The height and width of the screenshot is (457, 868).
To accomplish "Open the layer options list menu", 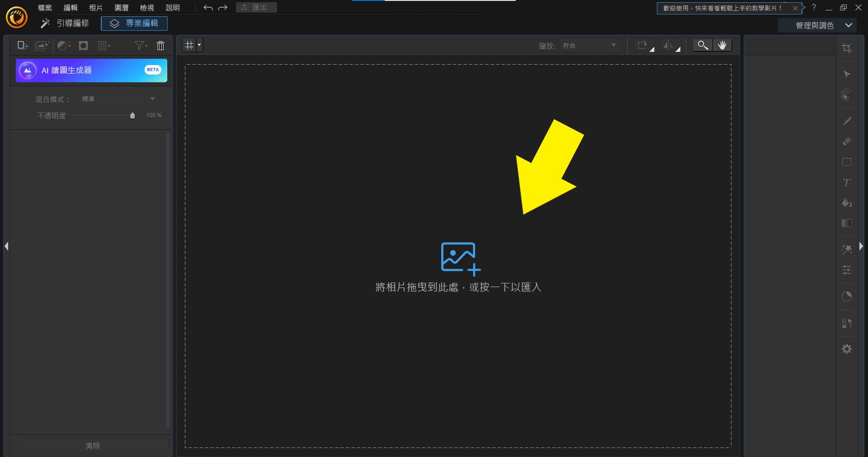I will tap(104, 46).
